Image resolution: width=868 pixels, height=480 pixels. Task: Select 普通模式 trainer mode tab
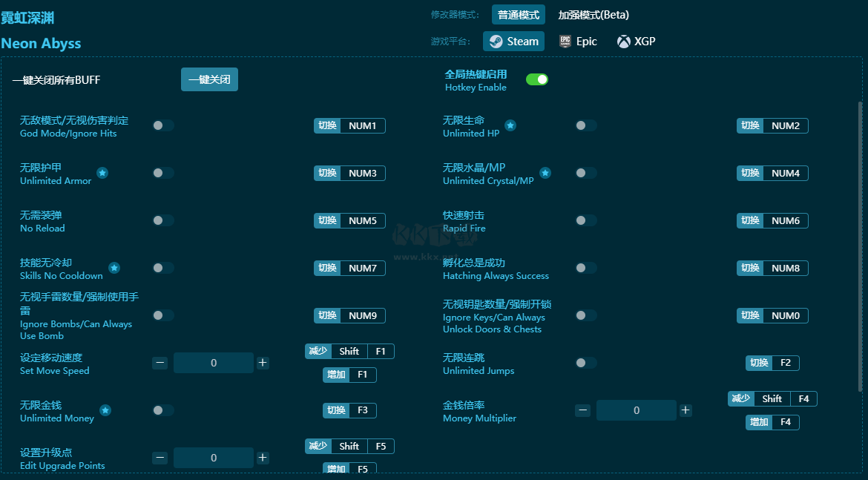coord(518,15)
